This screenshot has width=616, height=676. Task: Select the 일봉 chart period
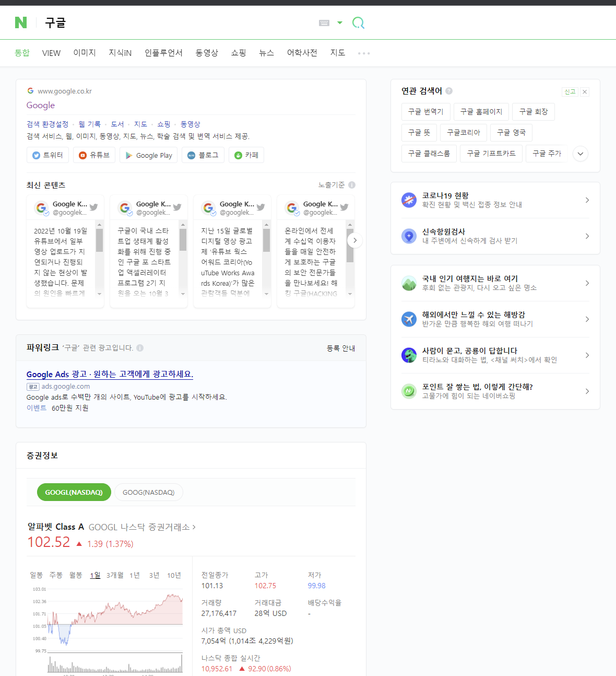[37, 575]
